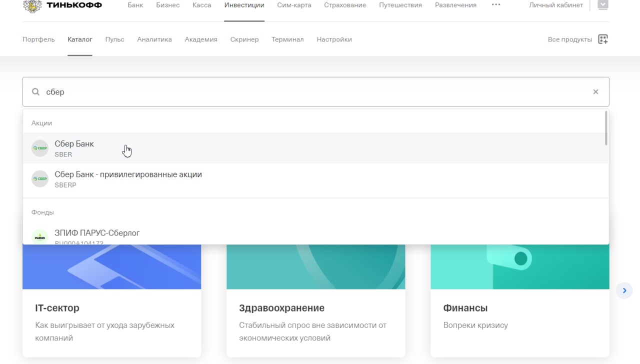Go to the Скринер tab
This screenshot has width=640, height=364.
point(244,39)
